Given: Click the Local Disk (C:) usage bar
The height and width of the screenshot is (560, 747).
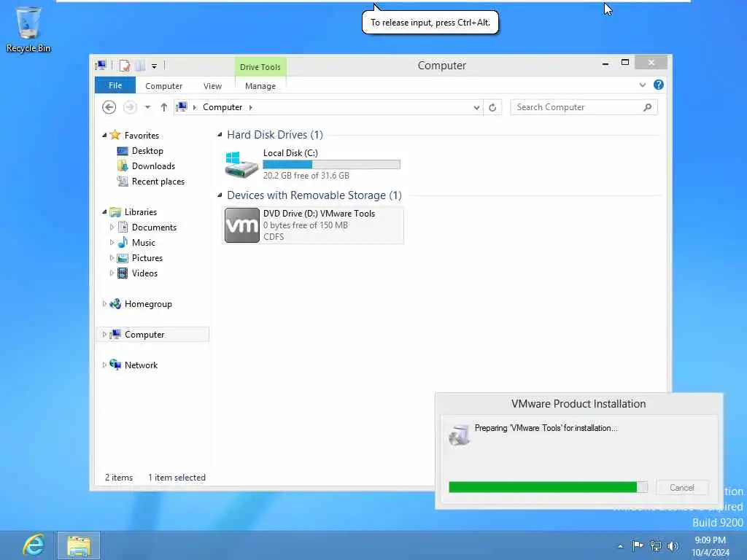Looking at the screenshot, I should [332, 164].
